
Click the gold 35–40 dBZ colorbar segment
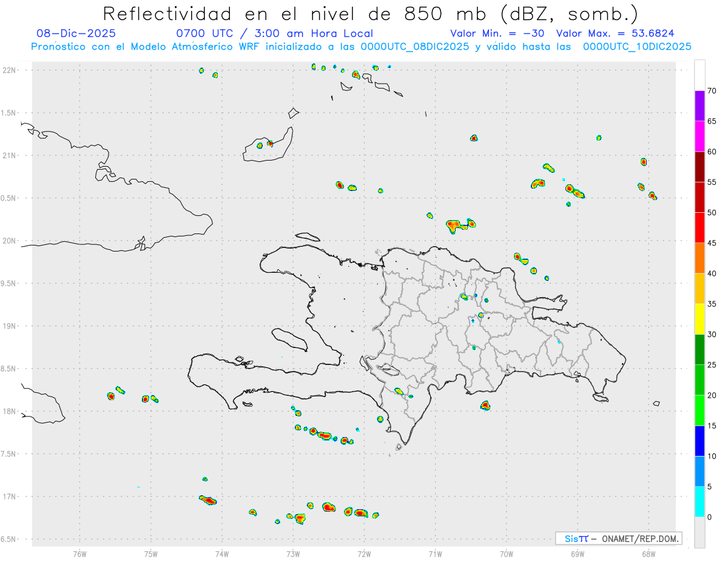699,289
